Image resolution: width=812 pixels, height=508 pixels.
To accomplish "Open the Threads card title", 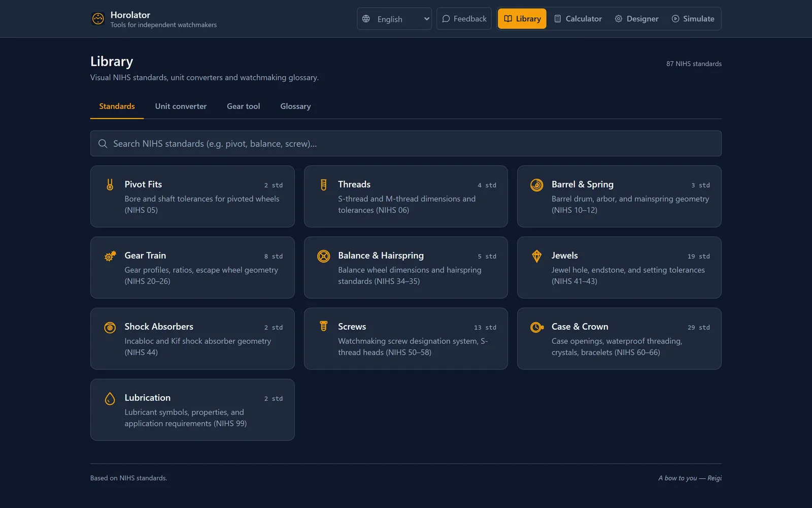I will (354, 184).
